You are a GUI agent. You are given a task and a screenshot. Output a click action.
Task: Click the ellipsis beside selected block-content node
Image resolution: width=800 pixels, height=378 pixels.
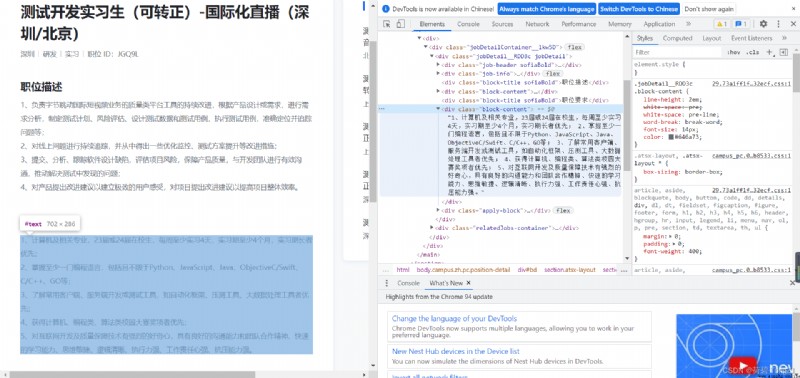[382, 109]
